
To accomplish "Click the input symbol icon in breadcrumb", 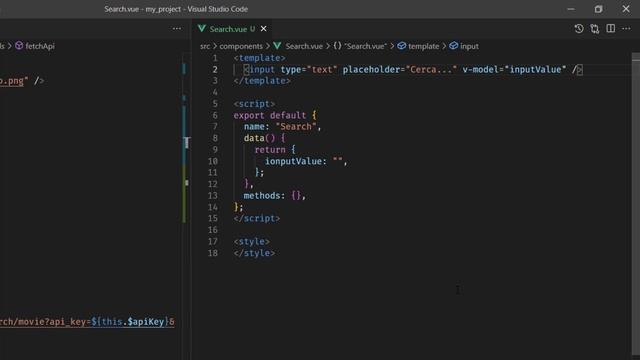I will tap(453, 46).
